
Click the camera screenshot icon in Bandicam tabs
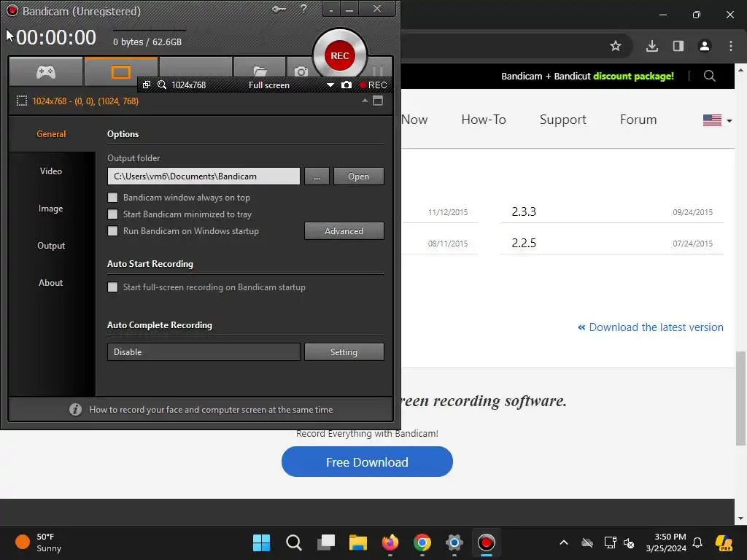pyautogui.click(x=301, y=72)
